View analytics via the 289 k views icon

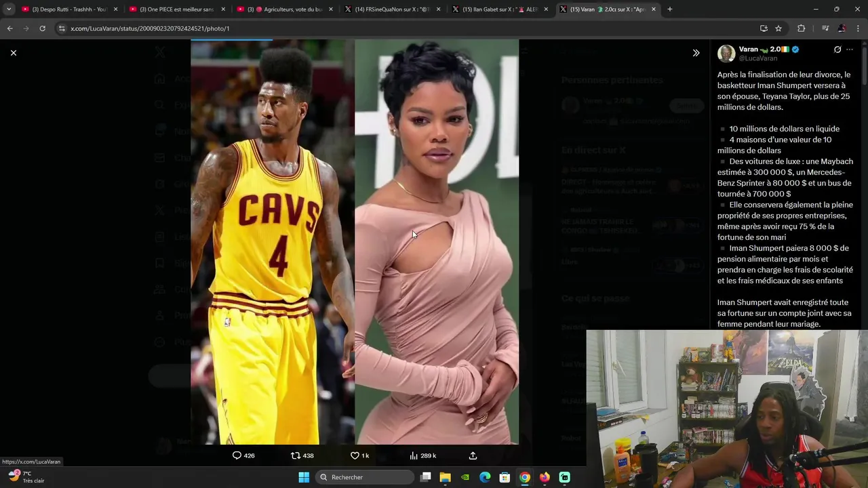(x=422, y=455)
